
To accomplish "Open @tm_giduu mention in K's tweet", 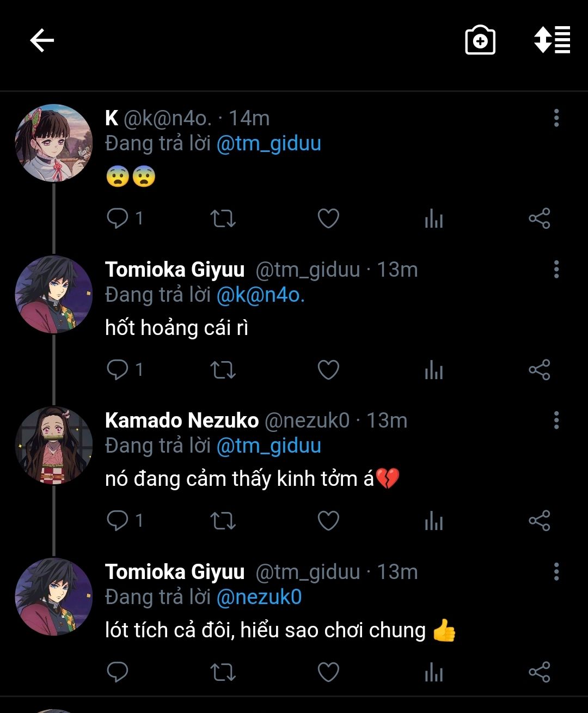I will 268,144.
